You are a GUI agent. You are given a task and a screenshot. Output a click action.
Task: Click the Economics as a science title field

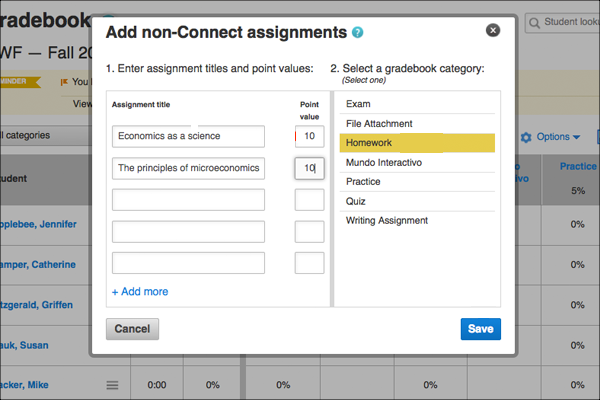coord(188,136)
